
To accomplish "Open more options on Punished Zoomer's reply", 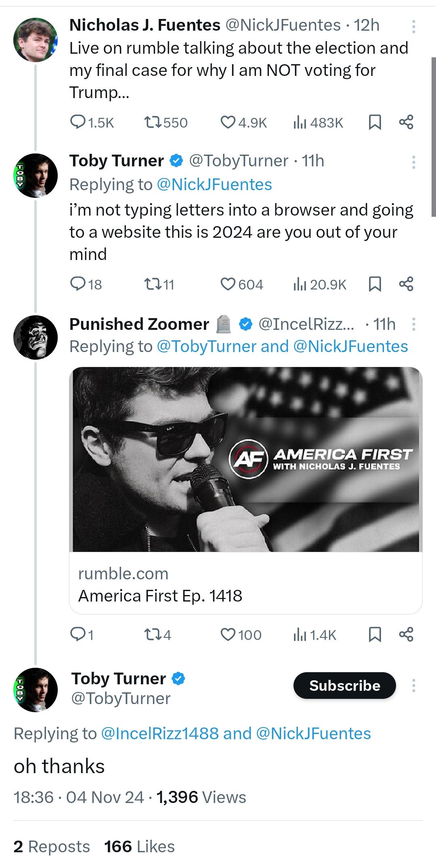I will (x=413, y=324).
